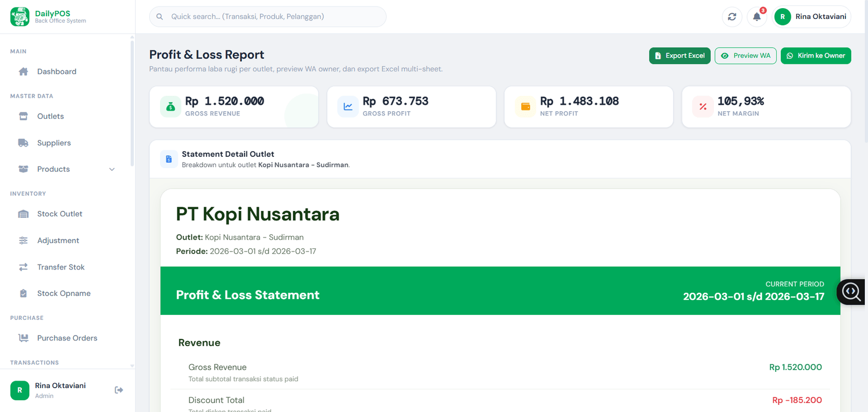Click the search magnifier icon
Screen dimensions: 868x412
click(159, 17)
